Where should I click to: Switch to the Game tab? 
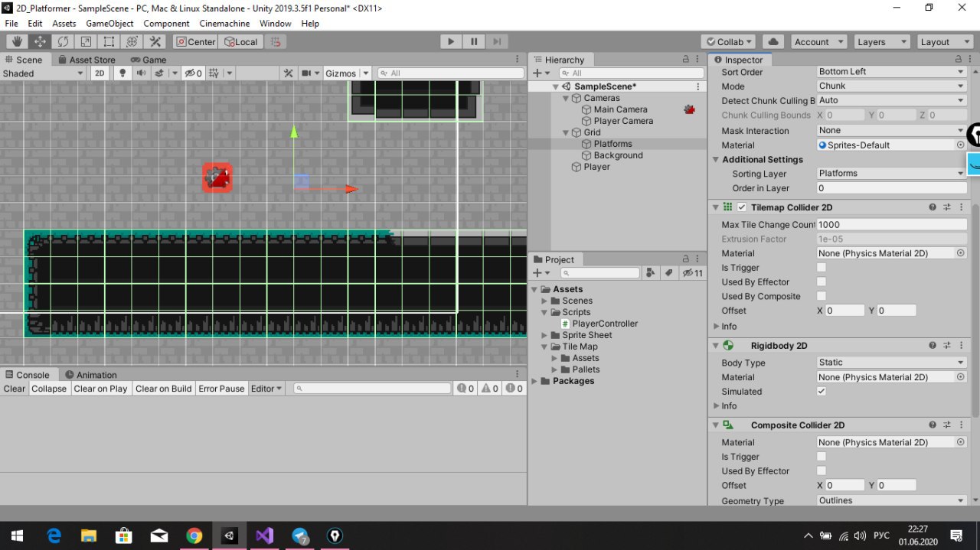point(149,60)
